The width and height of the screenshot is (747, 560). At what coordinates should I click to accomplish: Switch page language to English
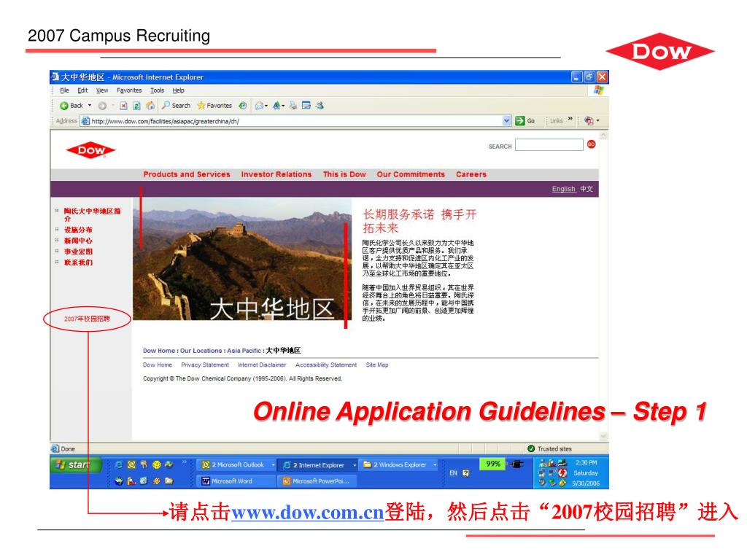coord(564,189)
